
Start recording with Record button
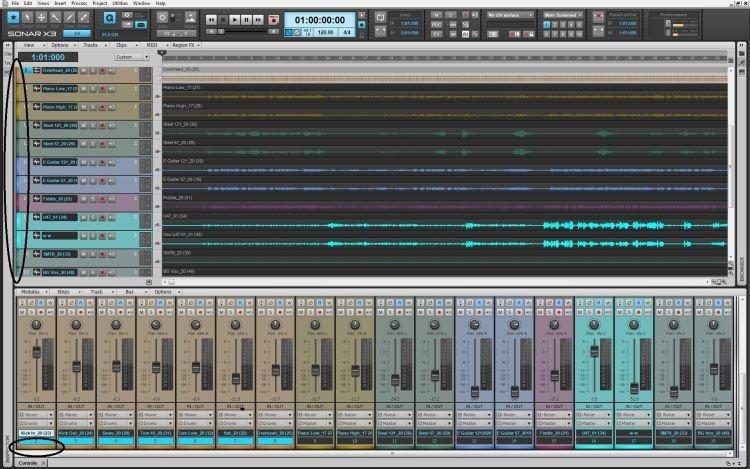(273, 20)
